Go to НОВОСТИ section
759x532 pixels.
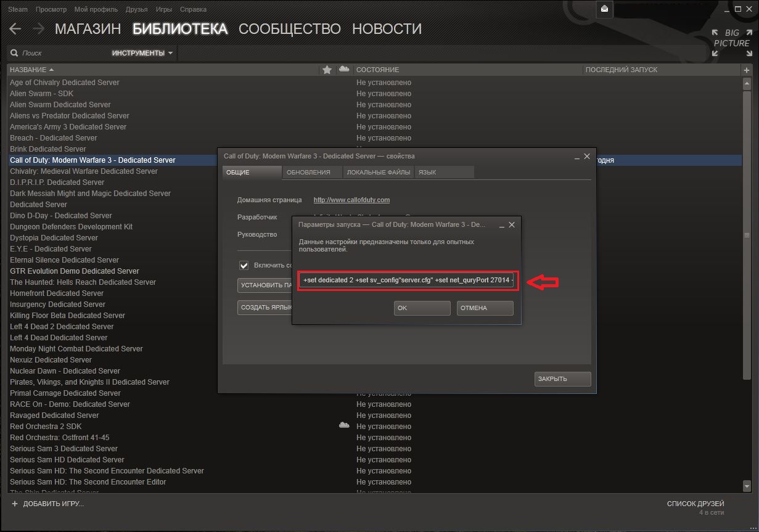click(x=387, y=29)
